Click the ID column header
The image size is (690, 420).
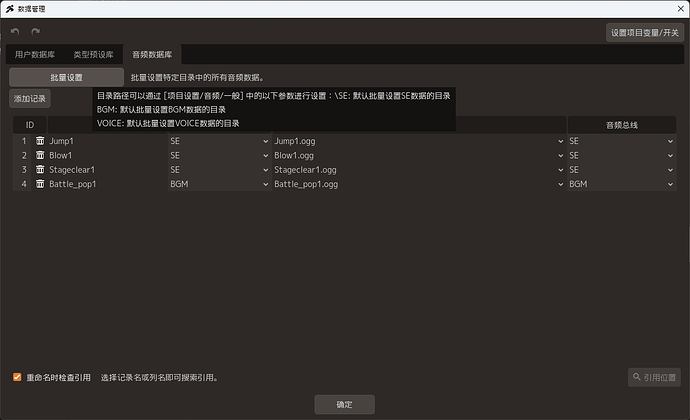(x=29, y=125)
